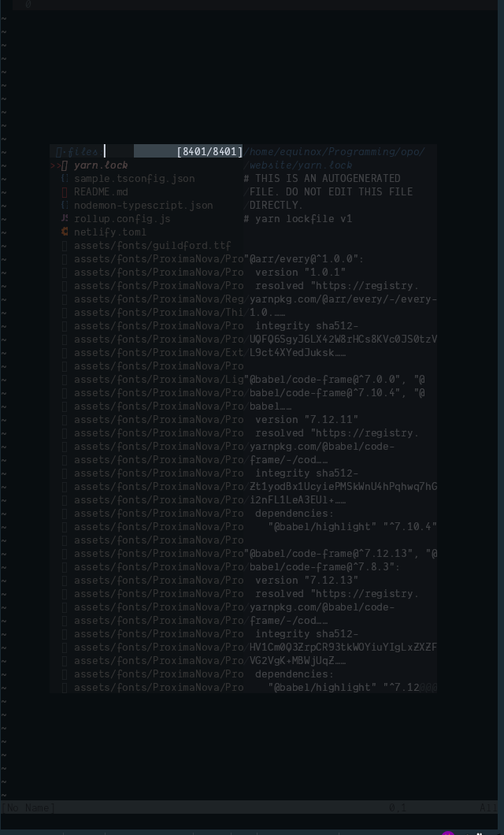Click the yarn.lock file icon
The image size is (504, 835).
(x=65, y=165)
